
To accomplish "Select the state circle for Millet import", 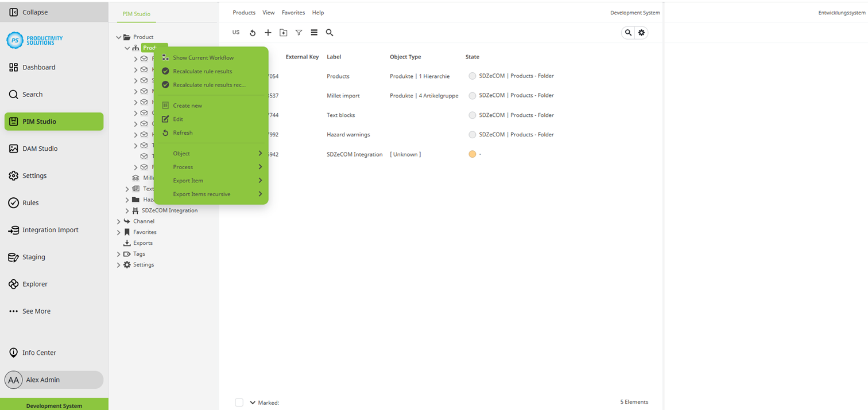I will point(472,96).
